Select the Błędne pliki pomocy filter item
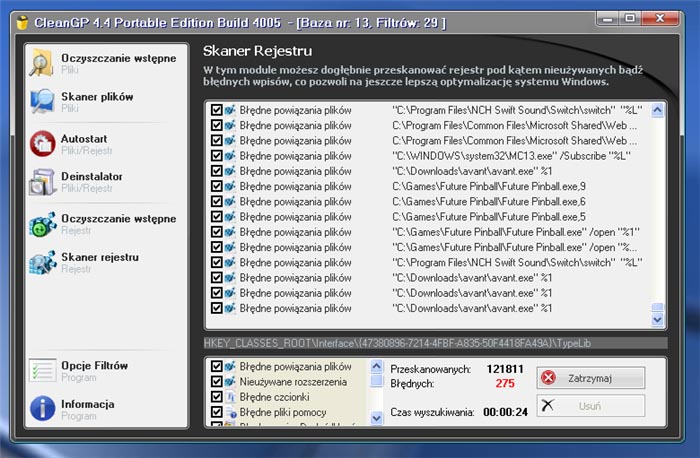Viewport: 700px width, 458px height. pyautogui.click(x=283, y=412)
